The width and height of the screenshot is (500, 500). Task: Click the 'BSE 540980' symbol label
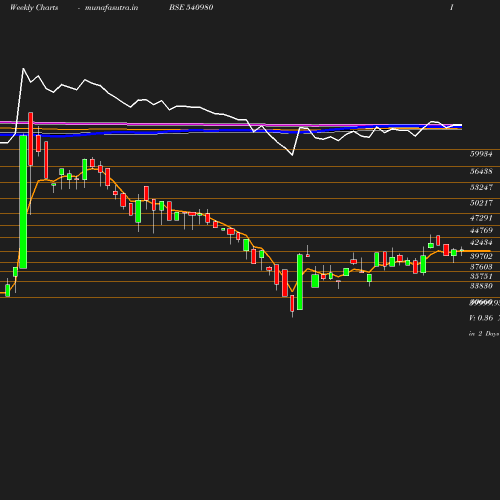tap(191, 7)
